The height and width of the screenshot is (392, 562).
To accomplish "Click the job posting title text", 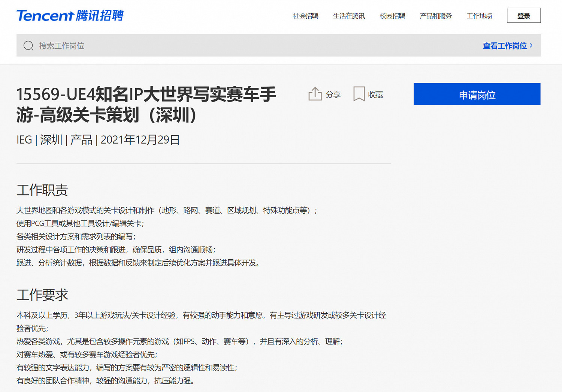I will click(146, 106).
